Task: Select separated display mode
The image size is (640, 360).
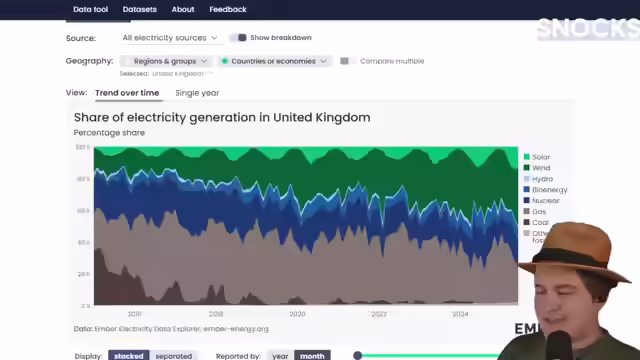Action: click(173, 356)
